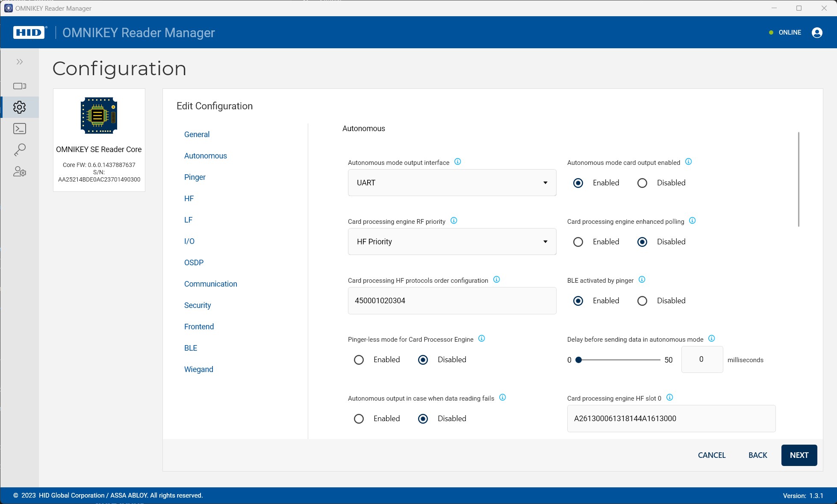Open the reader devices sidebar icon

coord(20,86)
